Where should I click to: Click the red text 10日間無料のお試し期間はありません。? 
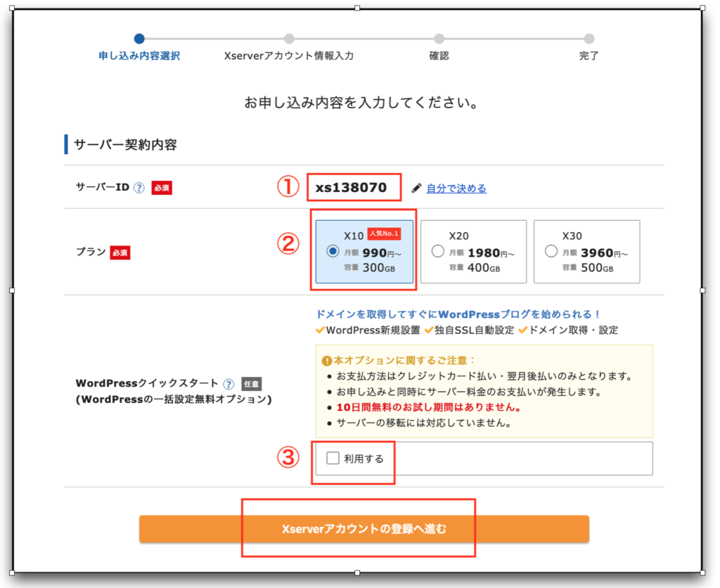[429, 407]
